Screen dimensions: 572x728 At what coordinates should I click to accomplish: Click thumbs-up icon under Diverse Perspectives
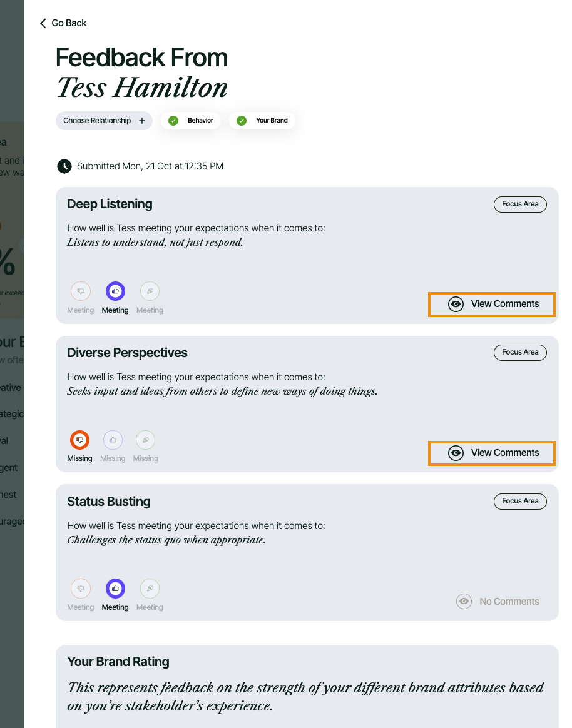[x=113, y=440]
